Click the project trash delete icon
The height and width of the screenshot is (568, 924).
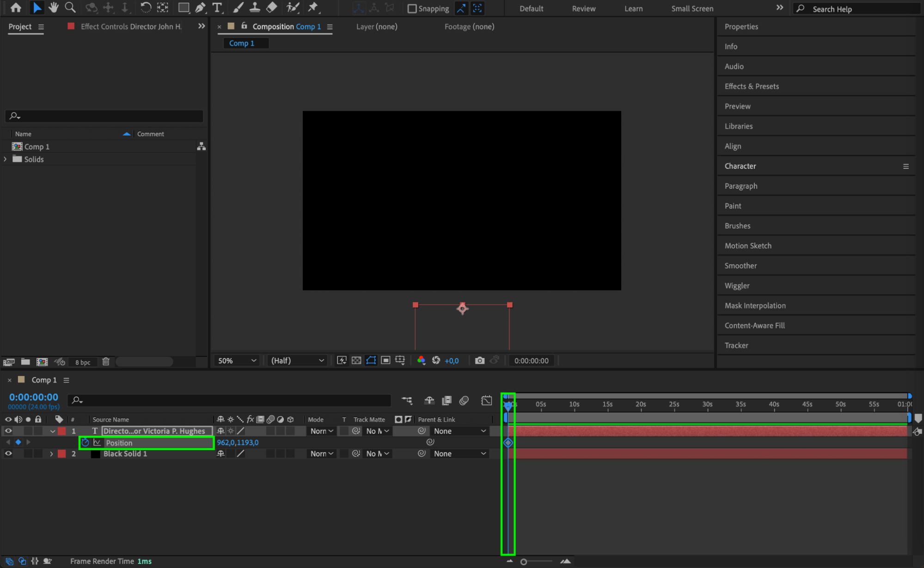click(x=106, y=362)
